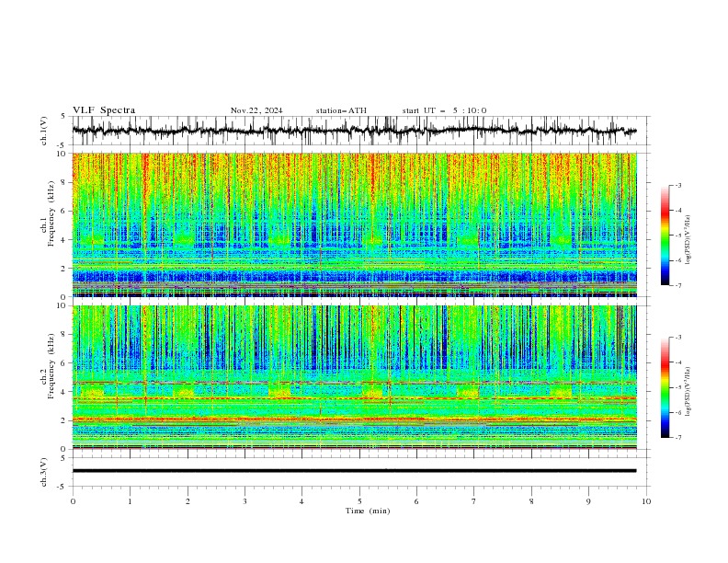Click the "ch.1(V)" axis label
Image resolution: width=728 pixels, height=563 pixels.
44,131
